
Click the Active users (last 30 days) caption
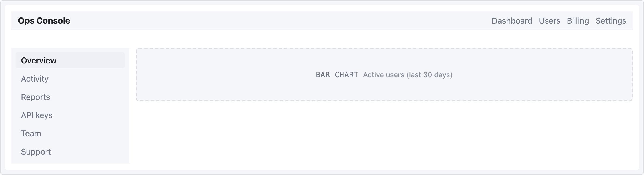click(408, 75)
